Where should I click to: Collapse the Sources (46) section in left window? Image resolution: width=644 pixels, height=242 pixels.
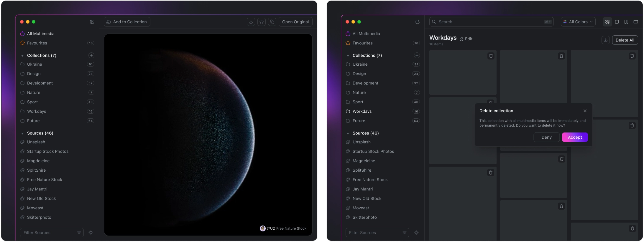point(22,133)
